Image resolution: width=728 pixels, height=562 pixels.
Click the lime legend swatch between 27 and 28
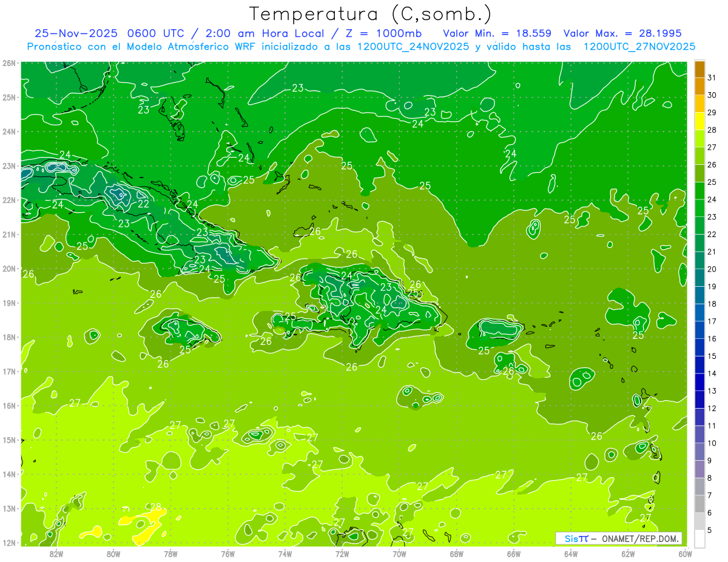click(699, 138)
